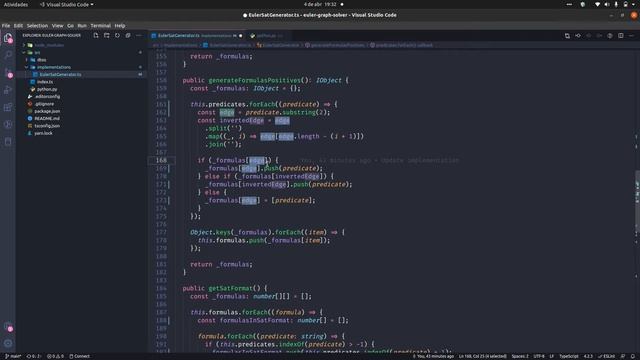Click the shield icon in top bar
This screenshot has width=640, height=360.
(x=583, y=4)
